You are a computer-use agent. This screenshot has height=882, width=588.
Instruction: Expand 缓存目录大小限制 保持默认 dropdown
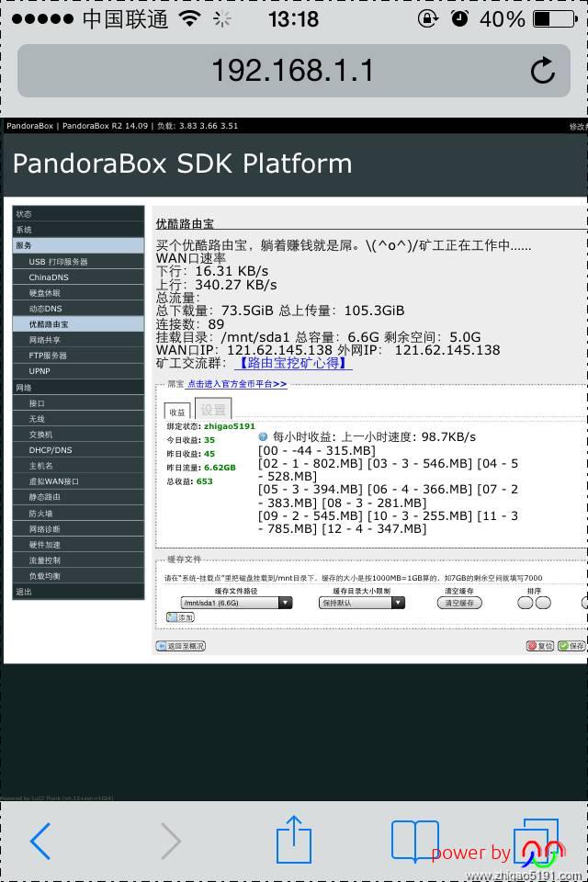click(x=362, y=603)
